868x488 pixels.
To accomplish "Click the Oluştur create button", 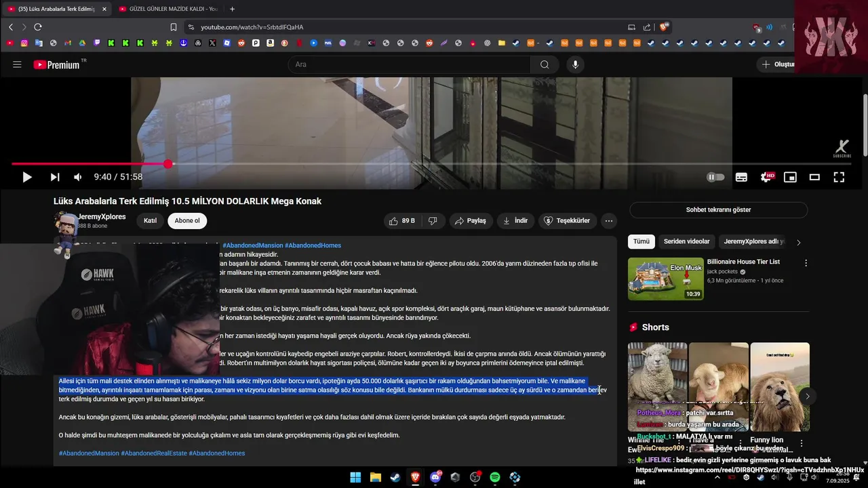I will coord(778,64).
